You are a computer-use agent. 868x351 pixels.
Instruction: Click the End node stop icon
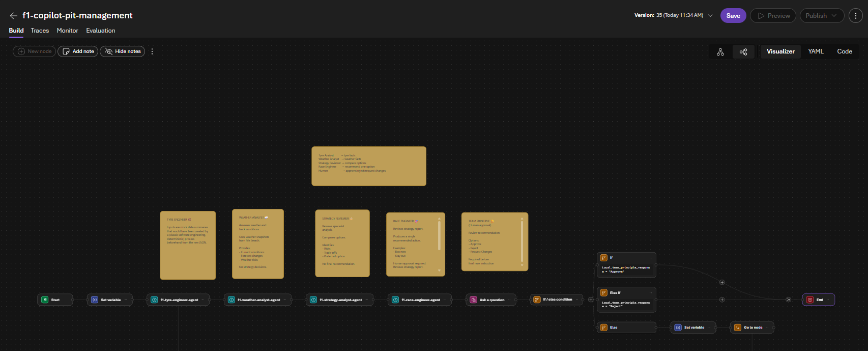(x=810, y=300)
